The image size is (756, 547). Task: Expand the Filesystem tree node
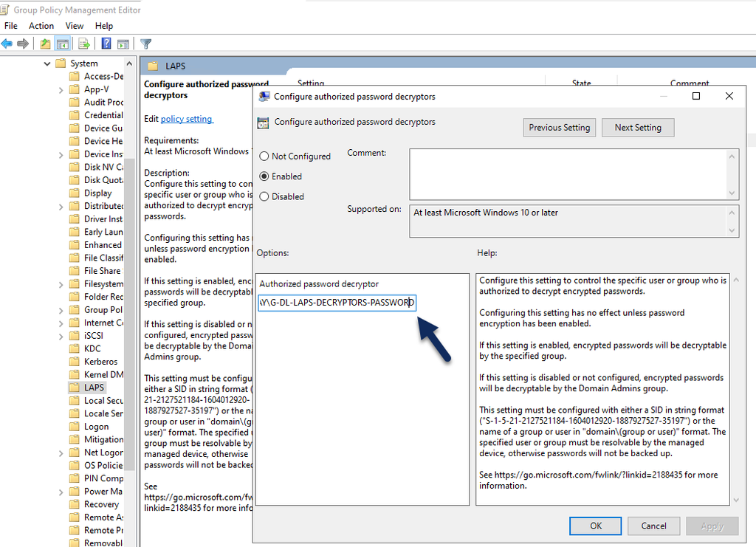point(61,284)
